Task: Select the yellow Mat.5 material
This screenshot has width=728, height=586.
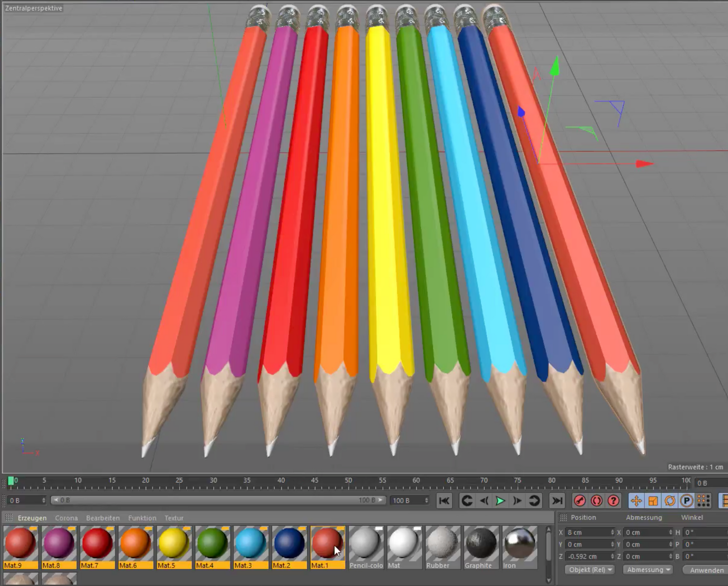Action: pos(174,547)
